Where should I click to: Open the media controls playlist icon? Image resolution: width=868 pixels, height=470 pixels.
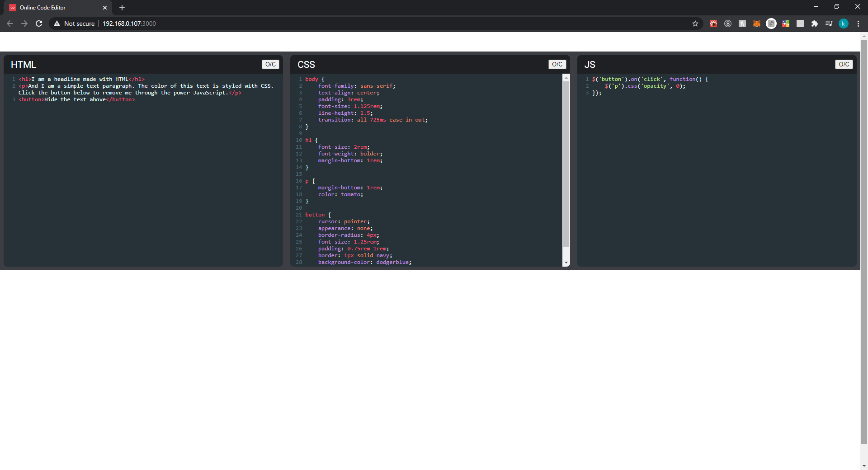(x=829, y=23)
